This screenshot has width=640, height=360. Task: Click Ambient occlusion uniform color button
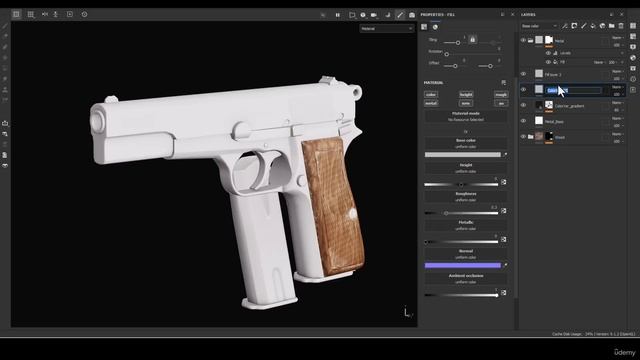coord(466,279)
